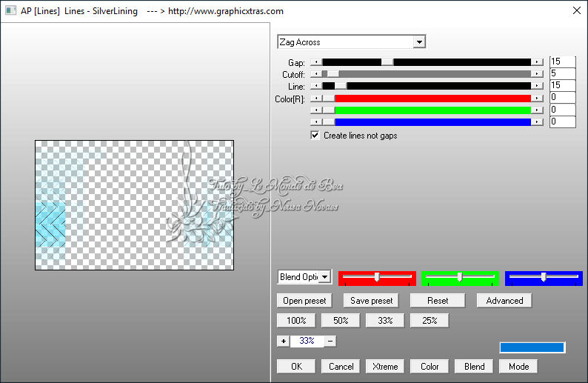Click the Gap value field showing 15
The image size is (588, 383).
coord(562,62)
